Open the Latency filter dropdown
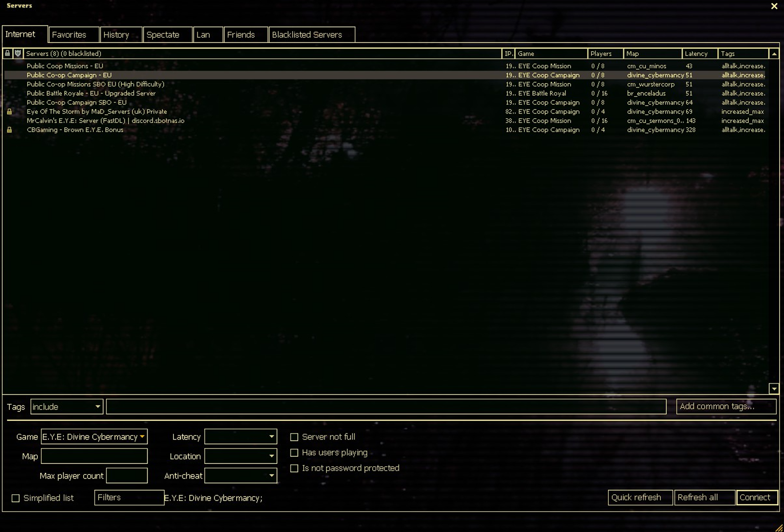 coord(241,437)
